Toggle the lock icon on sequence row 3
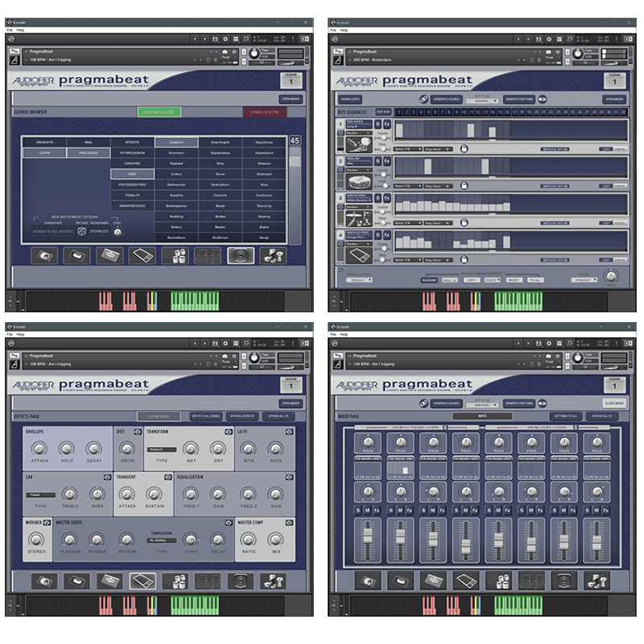The height and width of the screenshot is (644, 644). pyautogui.click(x=464, y=223)
